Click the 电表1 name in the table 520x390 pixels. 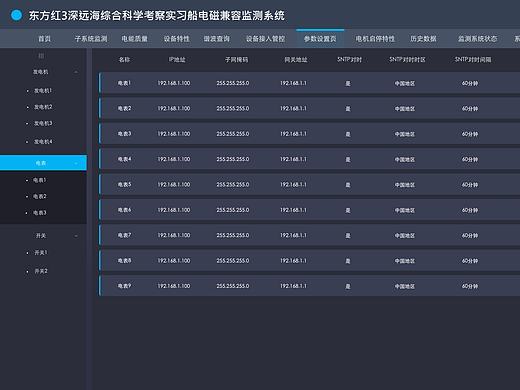coord(124,83)
